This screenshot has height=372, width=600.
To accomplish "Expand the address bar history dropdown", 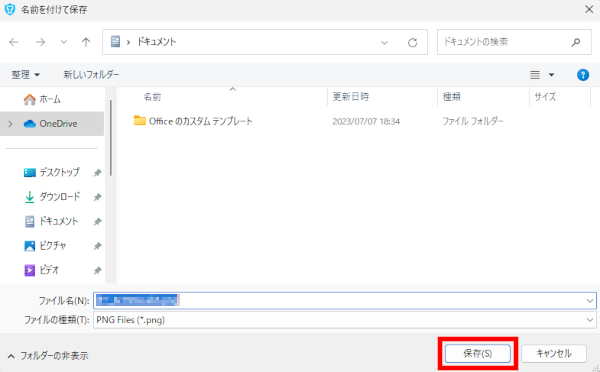I will (x=384, y=42).
